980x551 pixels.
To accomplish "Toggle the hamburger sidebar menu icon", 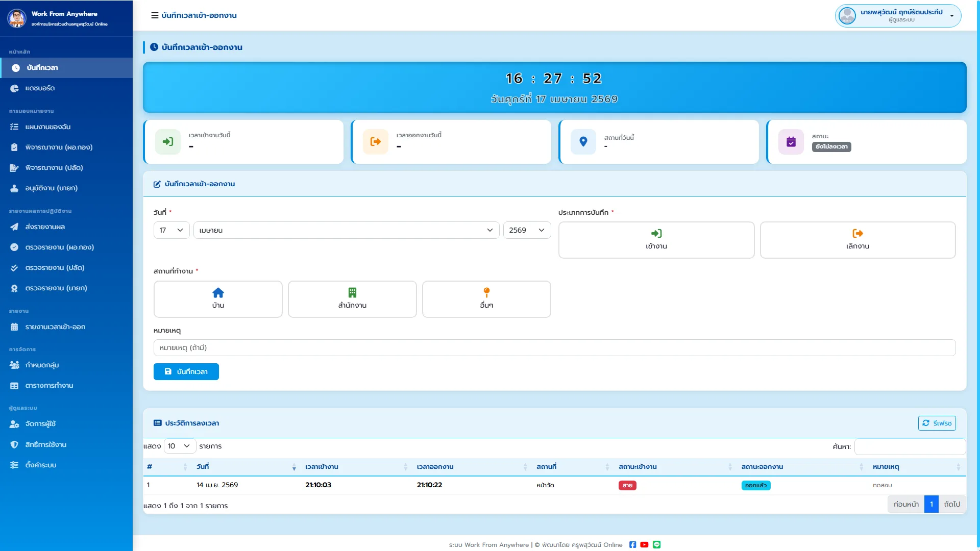I will 155,15.
